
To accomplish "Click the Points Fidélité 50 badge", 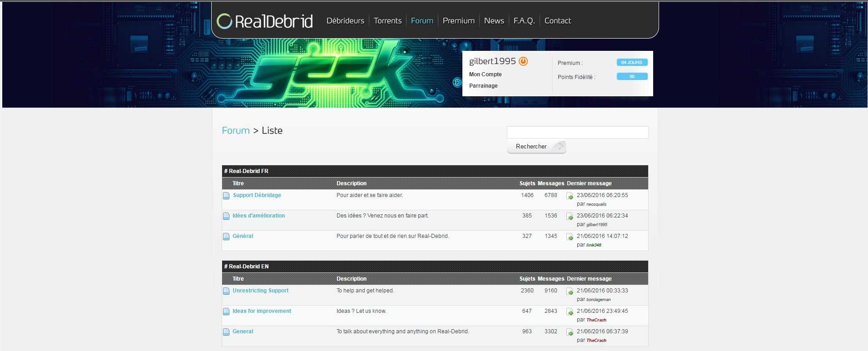I will tap(632, 77).
